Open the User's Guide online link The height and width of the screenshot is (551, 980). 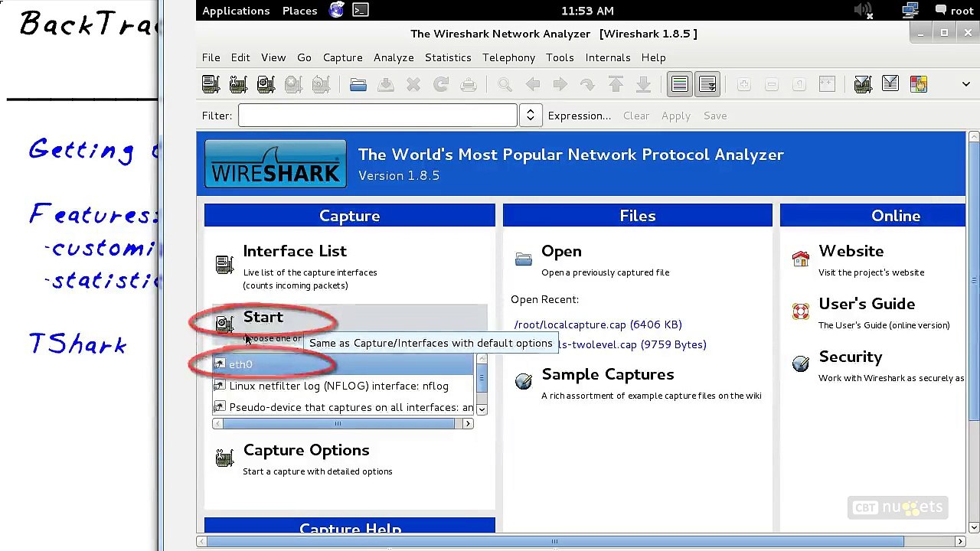coord(867,304)
